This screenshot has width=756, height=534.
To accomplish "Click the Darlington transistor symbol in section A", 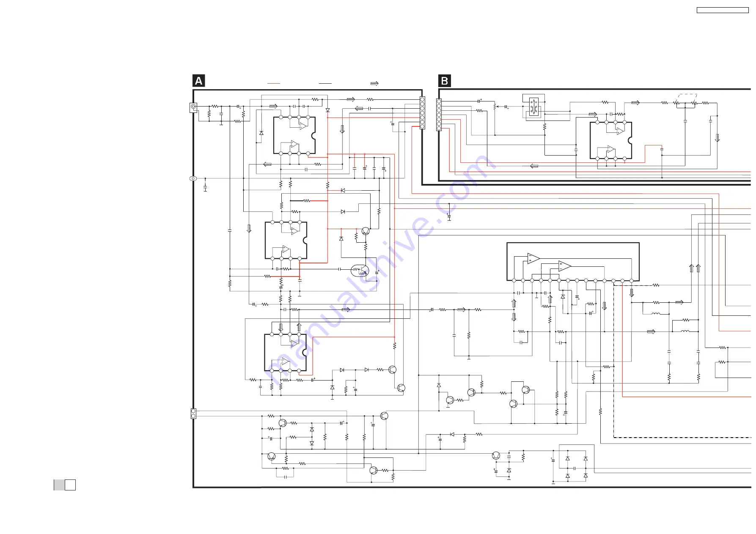I will 360,271.
